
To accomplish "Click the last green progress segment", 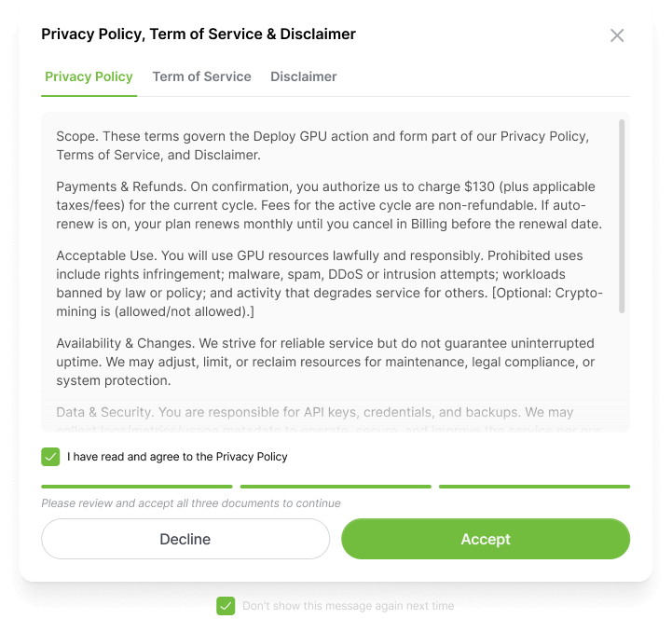I will tap(534, 486).
